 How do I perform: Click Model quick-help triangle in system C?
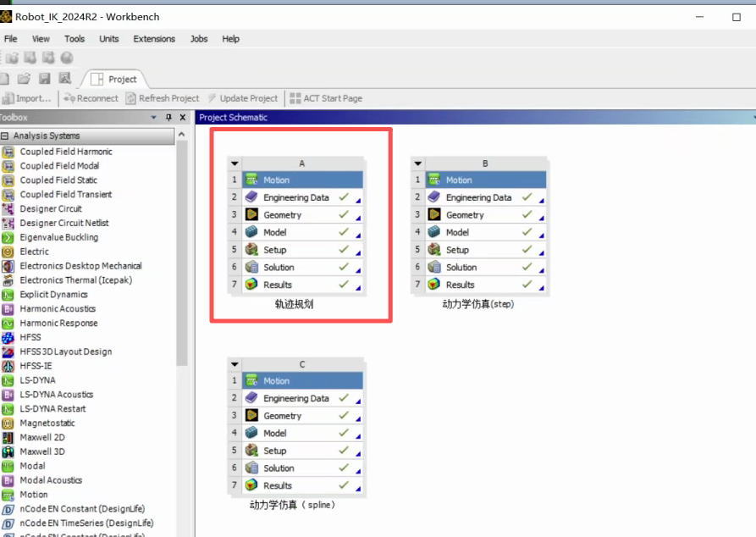358,436
